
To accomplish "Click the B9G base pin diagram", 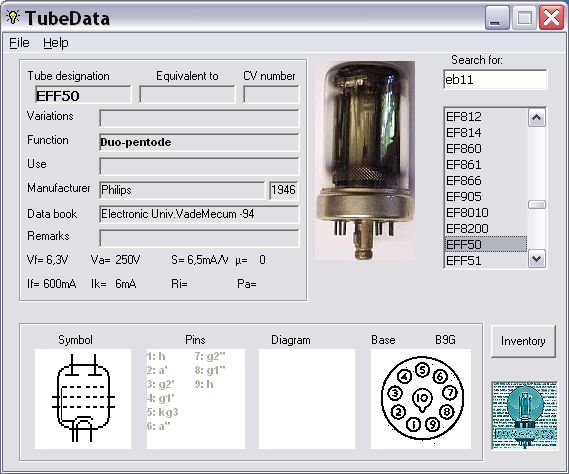I will tap(421, 399).
